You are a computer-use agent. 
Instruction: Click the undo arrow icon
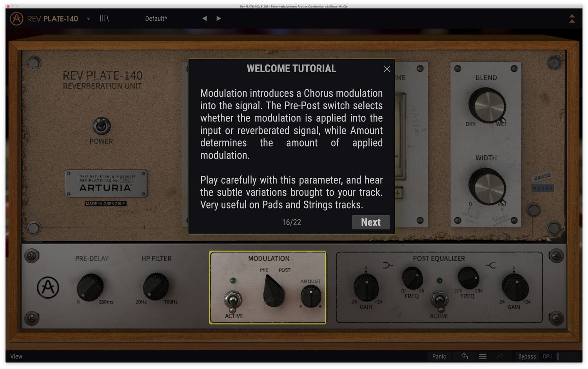pyautogui.click(x=465, y=356)
